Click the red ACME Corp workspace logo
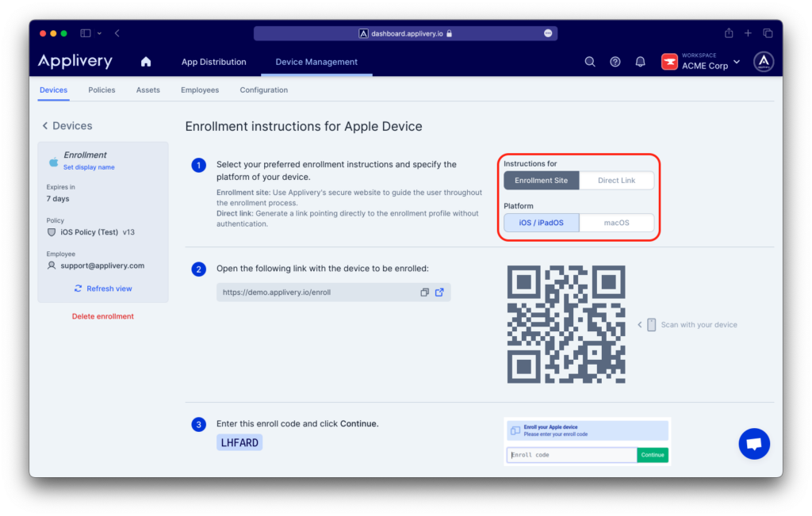This screenshot has width=812, height=516. 669,62
